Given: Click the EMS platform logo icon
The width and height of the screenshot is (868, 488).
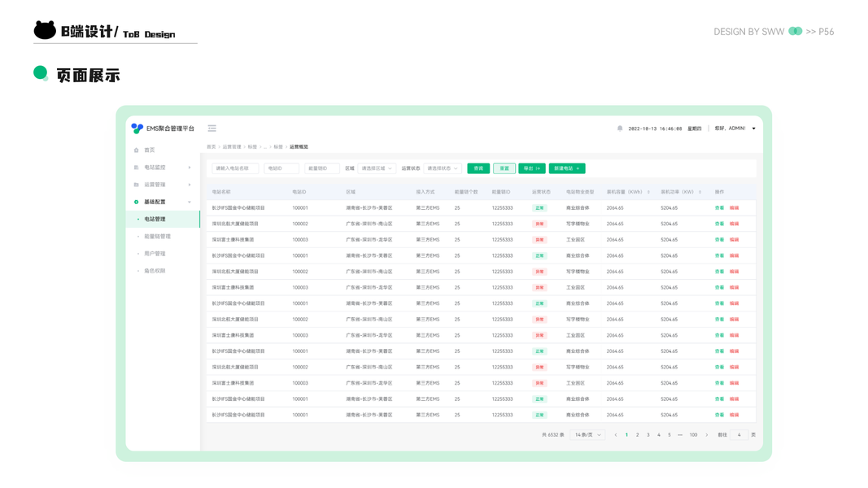Looking at the screenshot, I should click(x=137, y=129).
